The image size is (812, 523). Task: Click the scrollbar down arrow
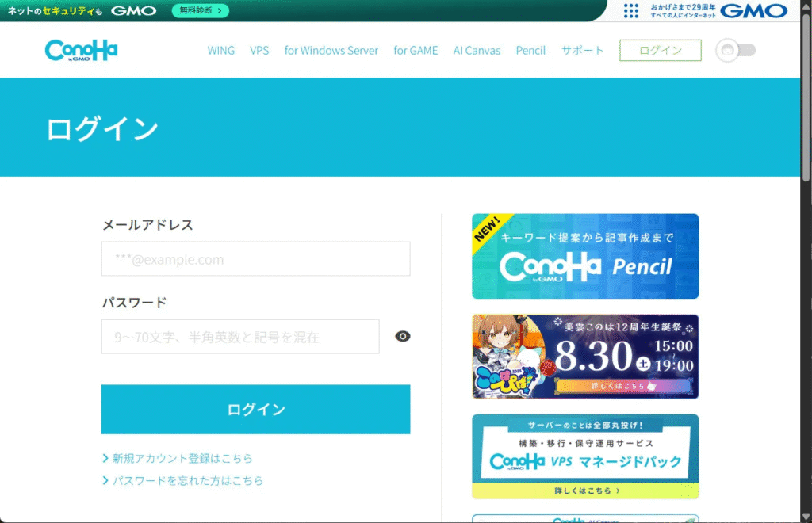point(806,517)
